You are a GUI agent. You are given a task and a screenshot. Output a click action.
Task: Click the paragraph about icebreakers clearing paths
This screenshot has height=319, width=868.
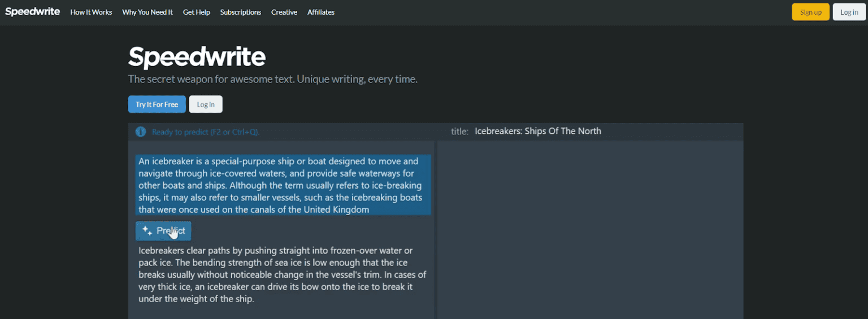coord(283,274)
